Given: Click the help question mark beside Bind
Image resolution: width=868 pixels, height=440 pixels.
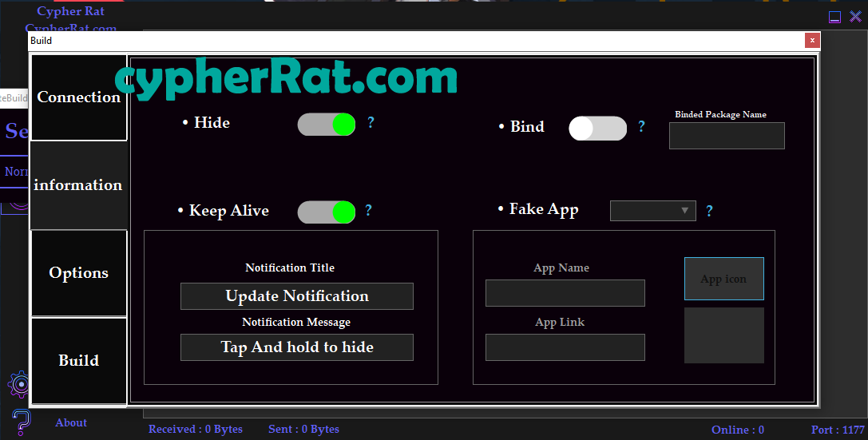Looking at the screenshot, I should point(641,127).
